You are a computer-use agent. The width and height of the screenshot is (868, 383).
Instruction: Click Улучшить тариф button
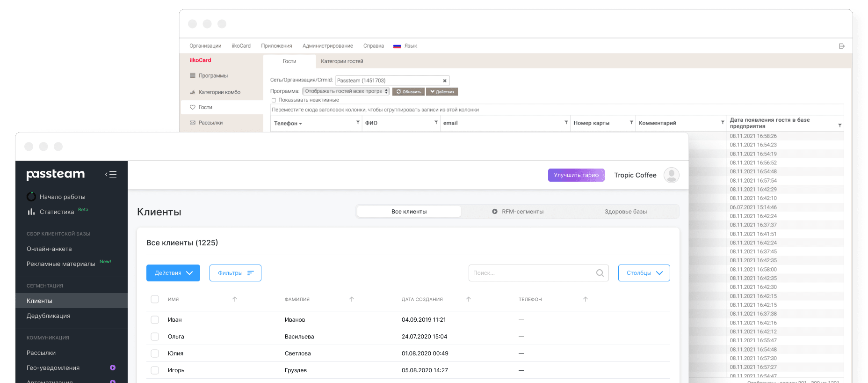(x=576, y=175)
